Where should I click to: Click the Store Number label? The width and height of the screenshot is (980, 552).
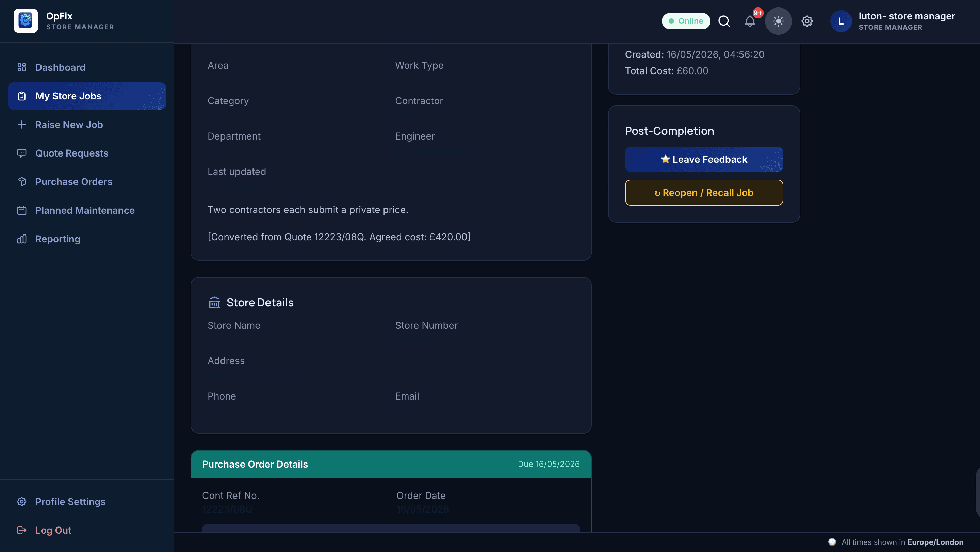point(426,325)
